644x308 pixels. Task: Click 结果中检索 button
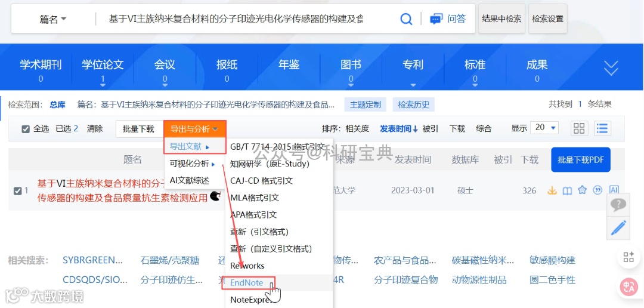click(501, 19)
